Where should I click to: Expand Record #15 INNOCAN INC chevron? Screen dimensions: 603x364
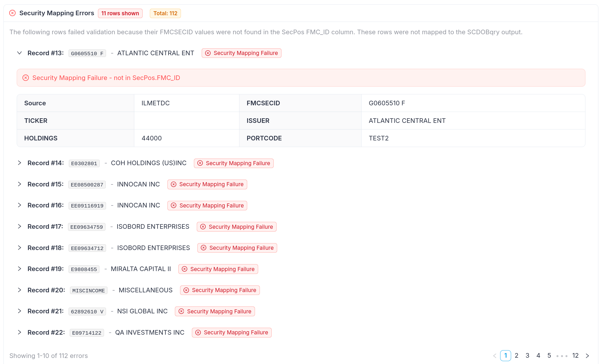19,184
